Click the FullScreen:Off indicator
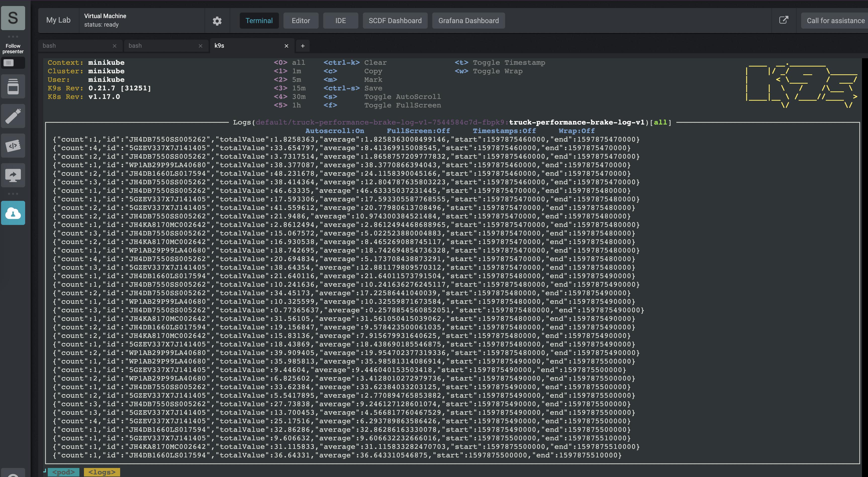 (418, 131)
